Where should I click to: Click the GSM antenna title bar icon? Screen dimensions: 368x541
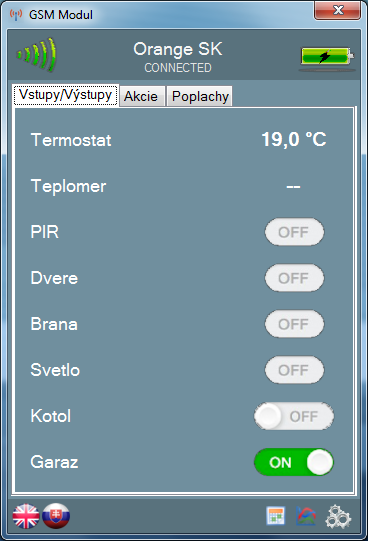coord(16,14)
